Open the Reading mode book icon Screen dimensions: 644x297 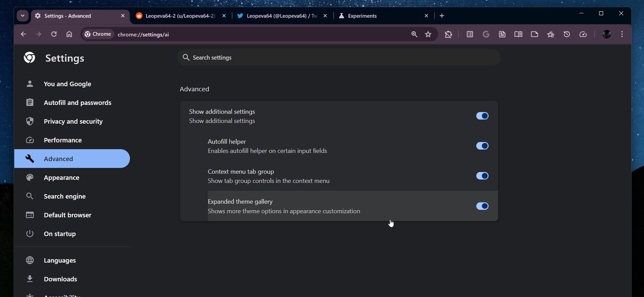[x=518, y=34]
